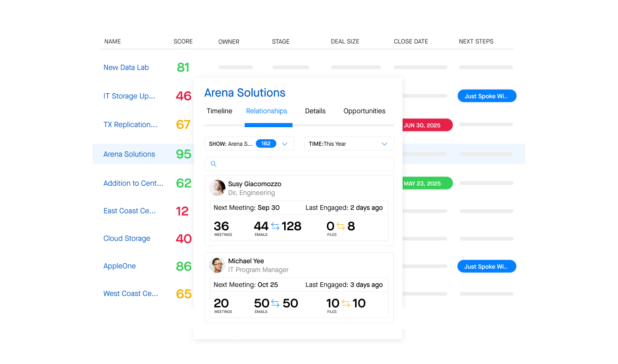Open the Details tab
Screen dimensions: 618x364
click(x=315, y=111)
